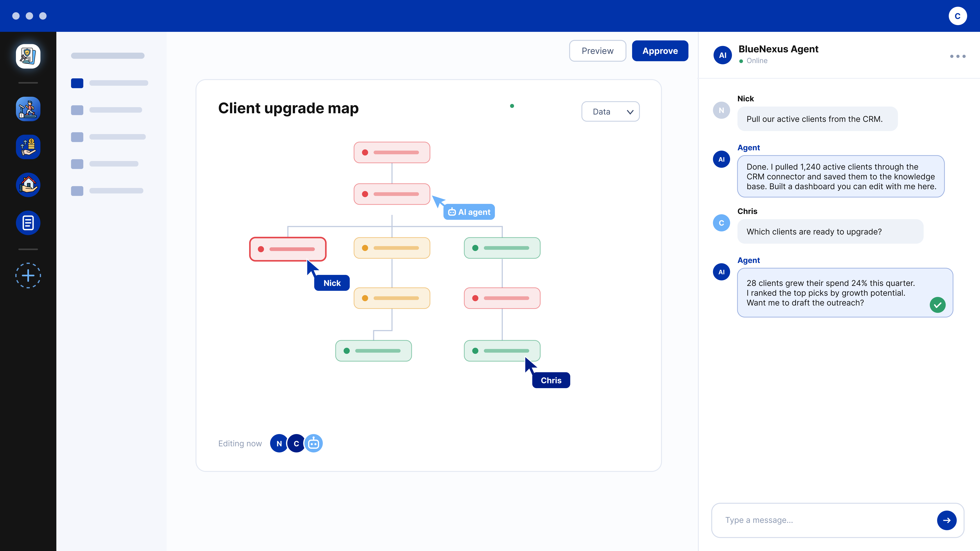Select the fourth sidebar list item

pos(105,164)
